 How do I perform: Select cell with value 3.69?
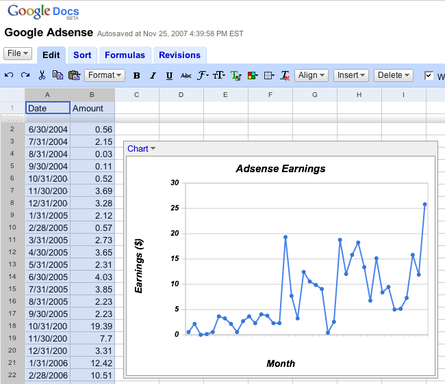click(92, 191)
